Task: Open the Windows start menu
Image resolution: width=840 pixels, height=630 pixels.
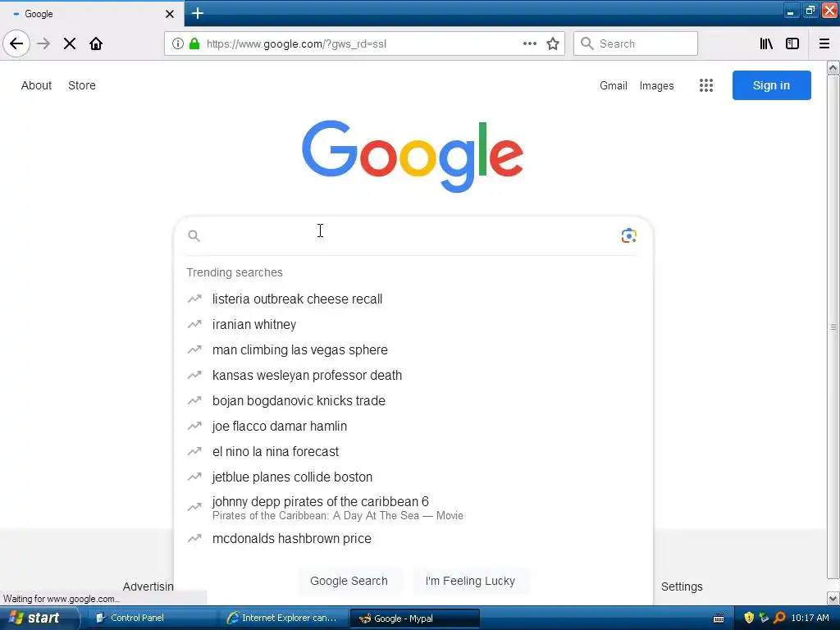Action: (x=39, y=618)
